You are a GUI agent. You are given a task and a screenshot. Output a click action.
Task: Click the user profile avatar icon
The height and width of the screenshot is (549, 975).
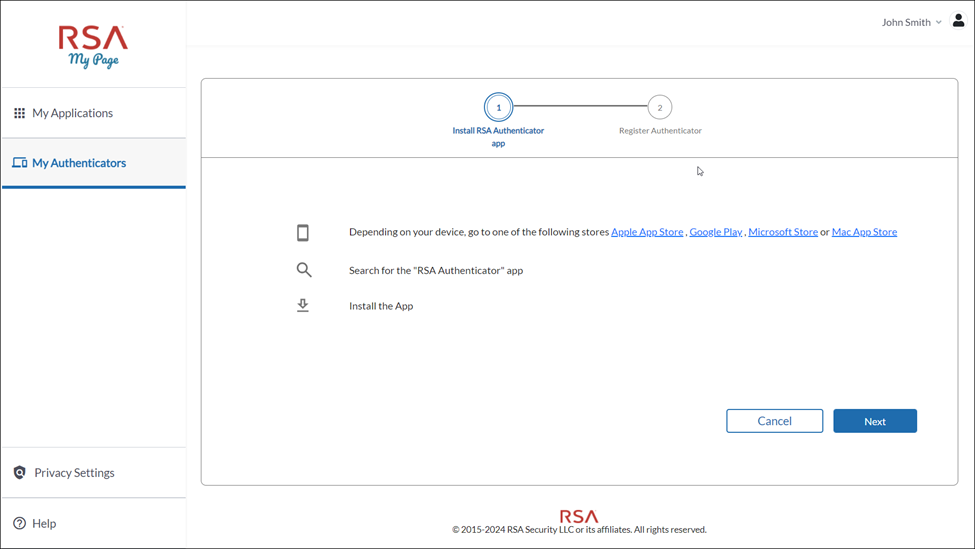click(958, 21)
